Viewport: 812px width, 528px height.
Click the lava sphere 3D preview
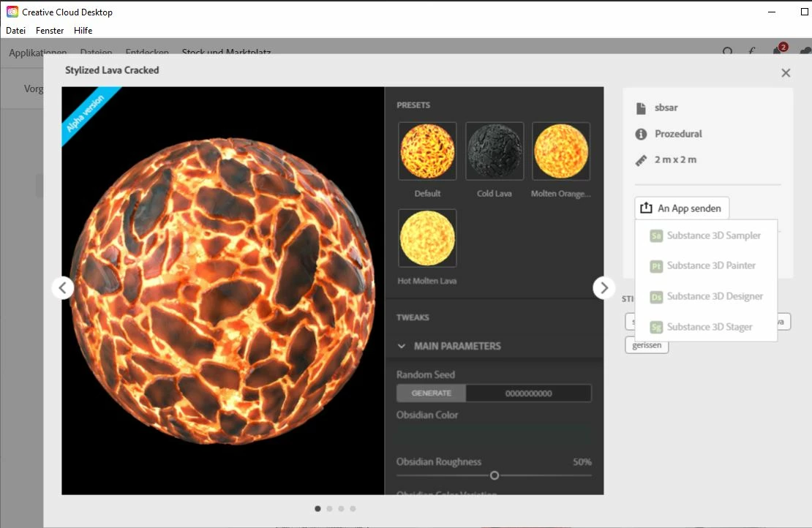222,291
